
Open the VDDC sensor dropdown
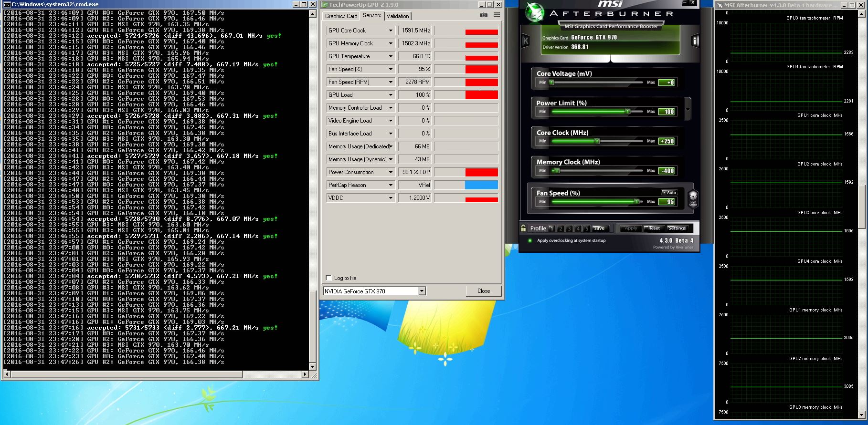(391, 198)
